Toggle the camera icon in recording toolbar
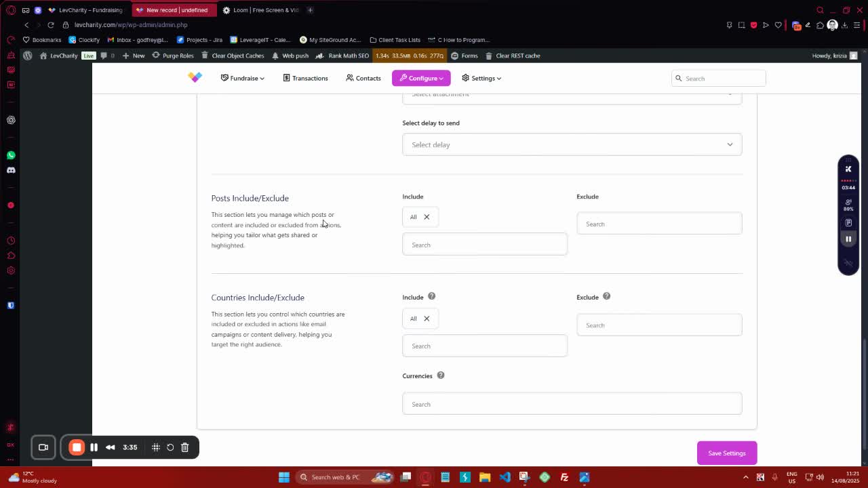 [x=43, y=447]
